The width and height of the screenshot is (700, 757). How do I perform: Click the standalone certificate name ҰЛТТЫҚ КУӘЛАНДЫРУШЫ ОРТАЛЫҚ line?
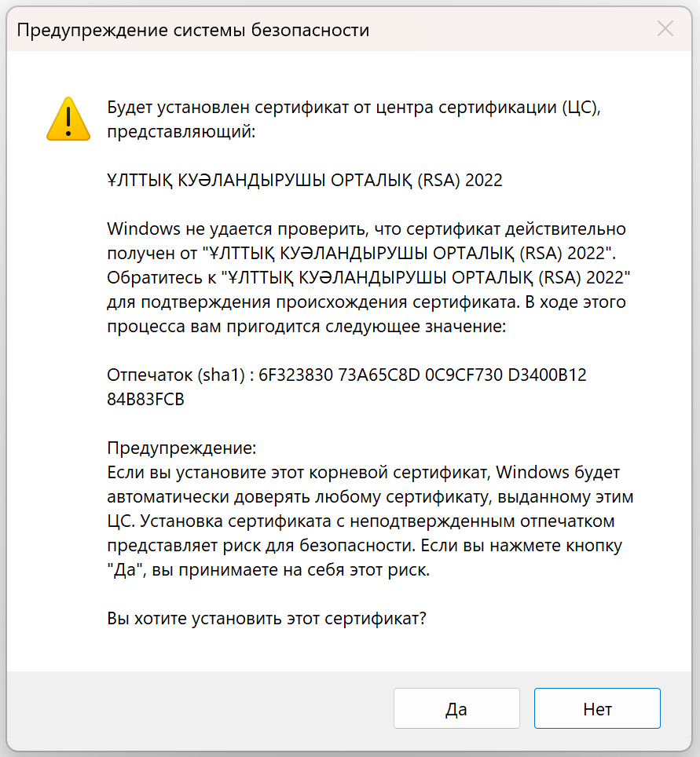coord(305,180)
